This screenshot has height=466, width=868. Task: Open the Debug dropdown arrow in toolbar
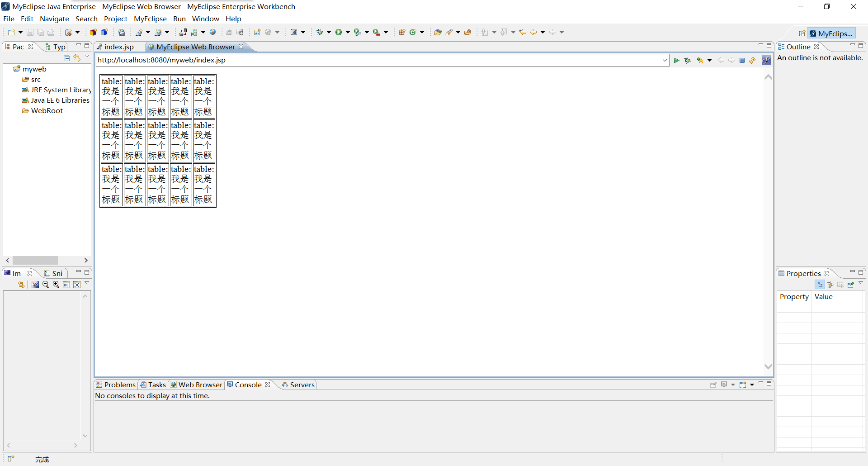[329, 32]
